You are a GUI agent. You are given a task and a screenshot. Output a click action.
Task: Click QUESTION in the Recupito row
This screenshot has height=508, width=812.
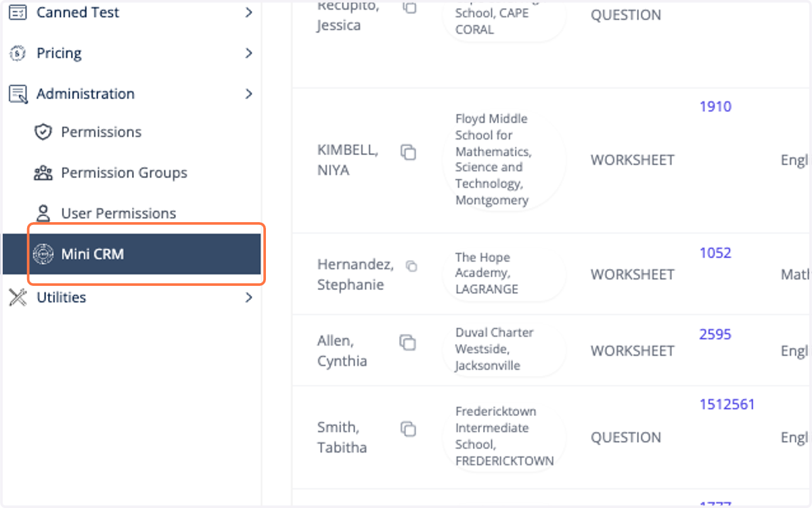pyautogui.click(x=626, y=15)
